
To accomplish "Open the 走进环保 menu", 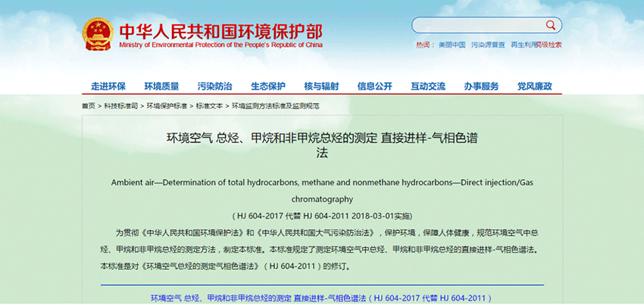I will (108, 86).
